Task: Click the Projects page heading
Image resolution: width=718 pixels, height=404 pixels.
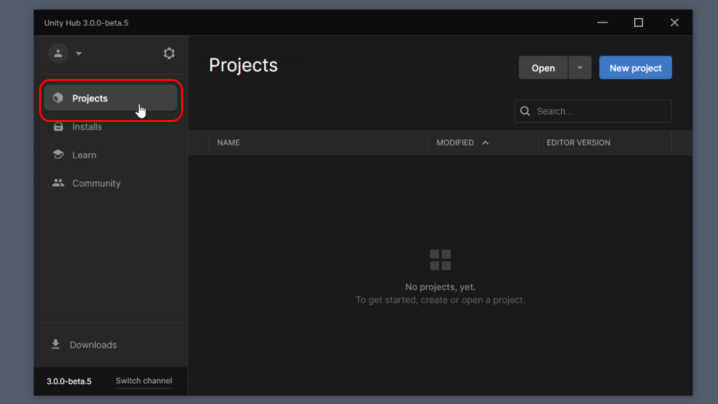Action: 243,66
